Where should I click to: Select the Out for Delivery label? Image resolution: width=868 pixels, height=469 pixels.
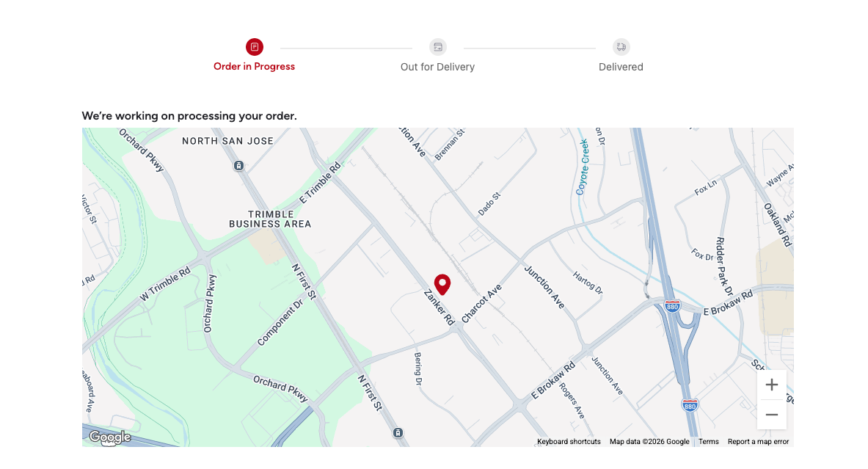438,67
